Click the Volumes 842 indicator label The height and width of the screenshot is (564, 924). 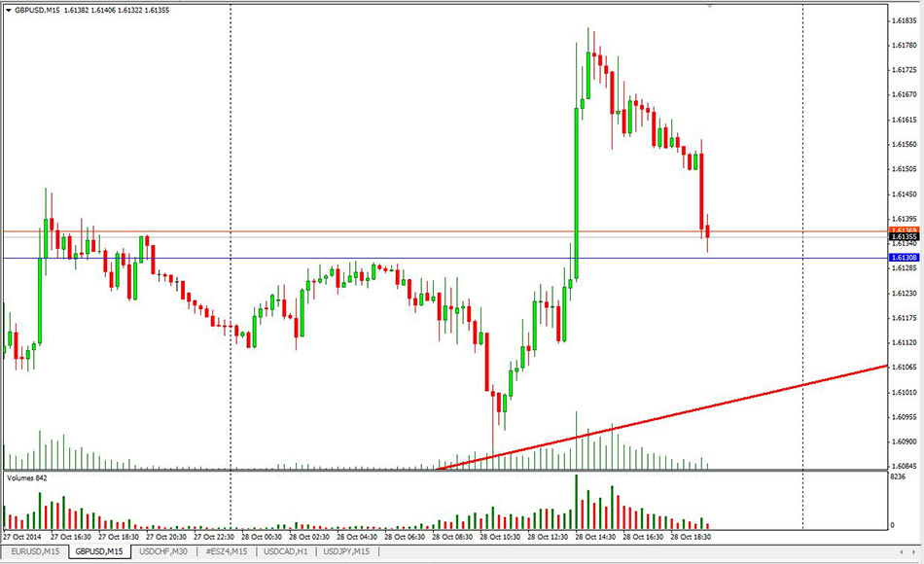27,478
